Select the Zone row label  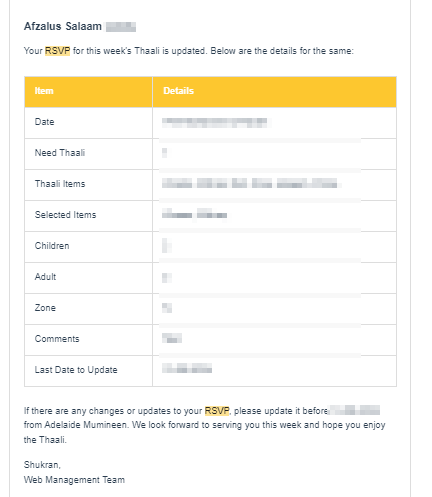tap(45, 308)
